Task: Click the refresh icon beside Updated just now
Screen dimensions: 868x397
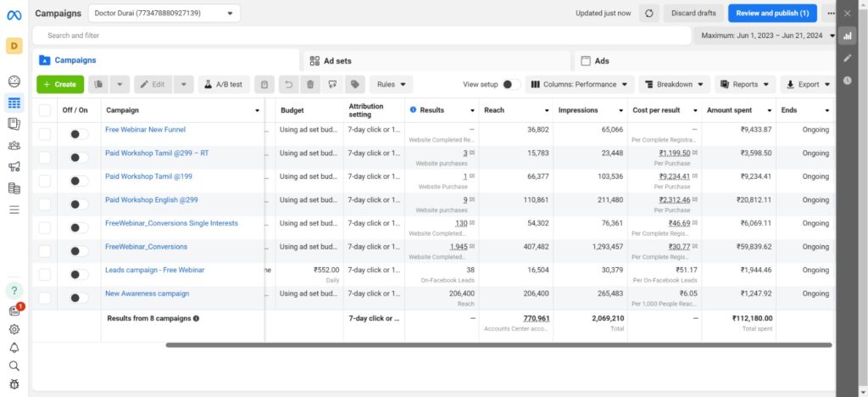Action: [x=649, y=14]
